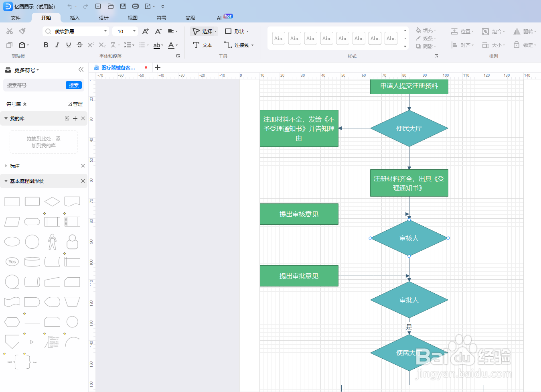
Task: Click the Undo arrow in title bar
Action: 70,6
